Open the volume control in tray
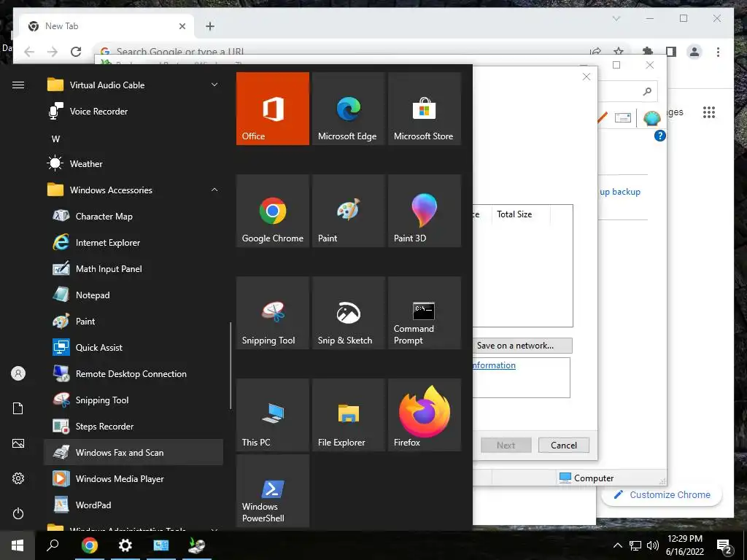The height and width of the screenshot is (560, 747). pyautogui.click(x=653, y=545)
